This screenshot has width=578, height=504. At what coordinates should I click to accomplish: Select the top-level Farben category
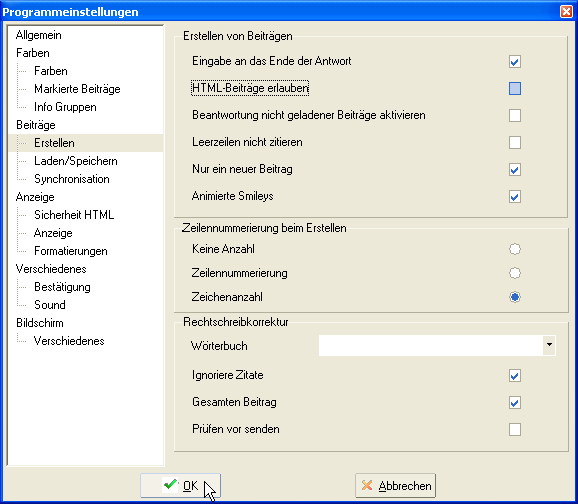pyautogui.click(x=32, y=53)
